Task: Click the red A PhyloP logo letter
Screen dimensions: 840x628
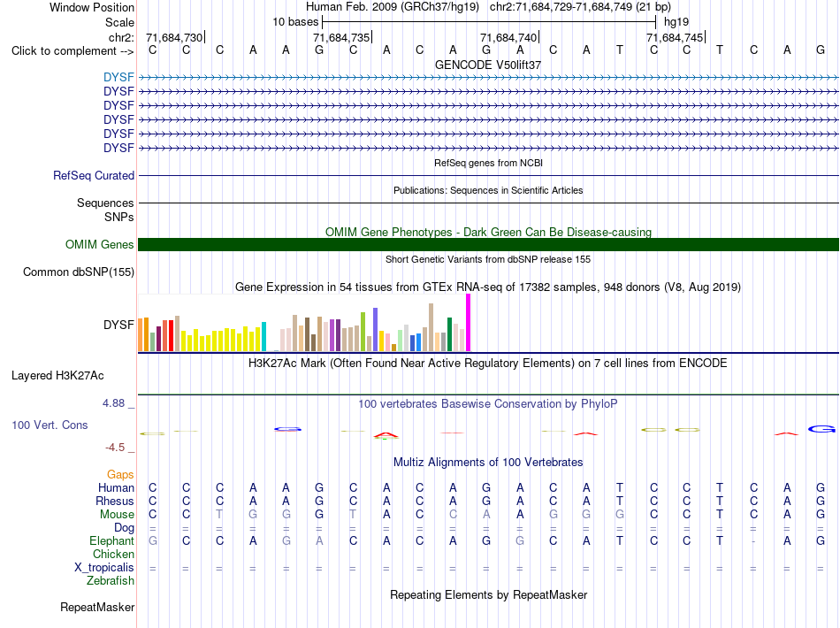Action: (386, 435)
